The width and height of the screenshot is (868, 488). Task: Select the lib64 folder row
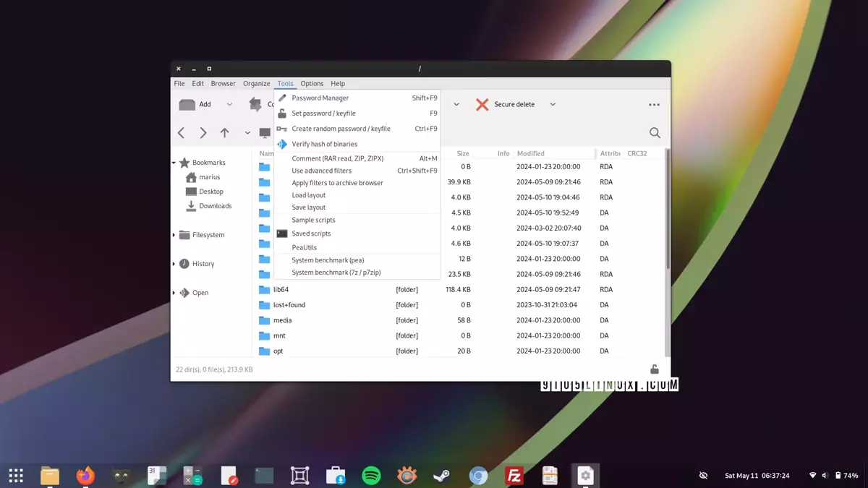[459, 289]
